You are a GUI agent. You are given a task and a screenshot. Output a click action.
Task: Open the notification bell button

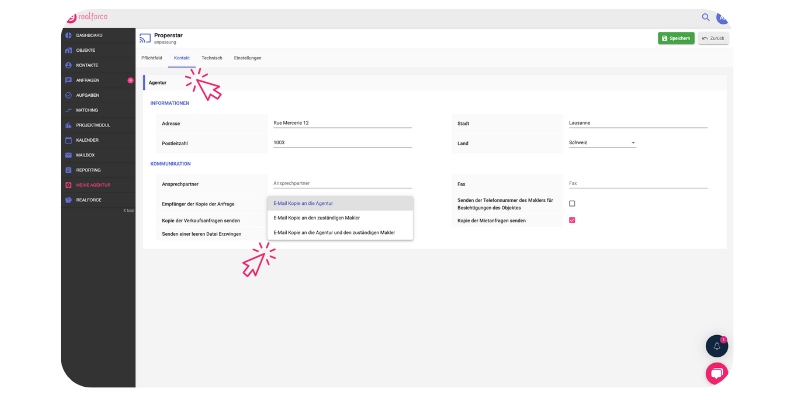(x=717, y=346)
